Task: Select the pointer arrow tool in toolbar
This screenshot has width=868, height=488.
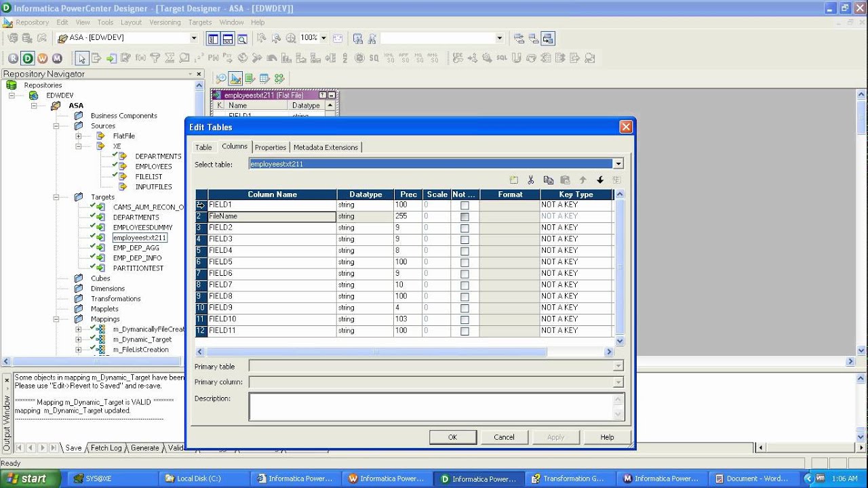Action: [x=81, y=58]
